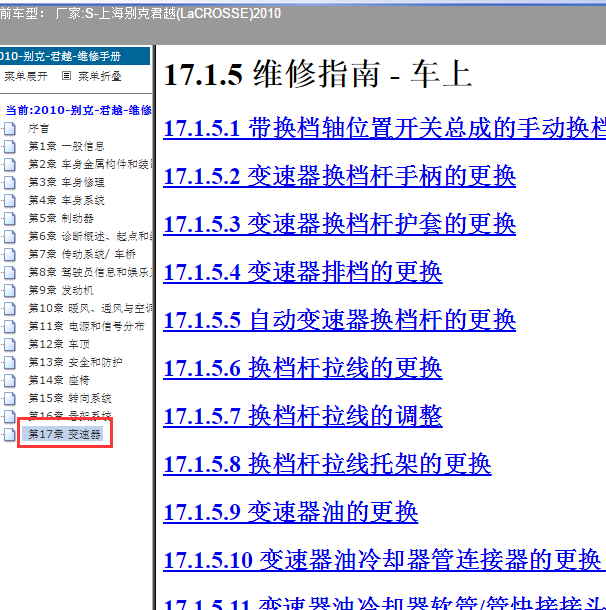Click the page icon beside 第12章 车顶
This screenshot has height=610, width=606.
tap(10, 344)
